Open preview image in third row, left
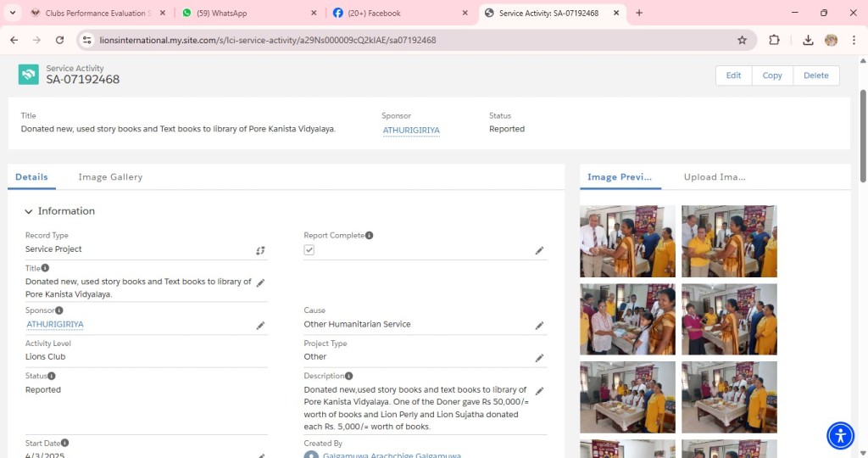This screenshot has height=458, width=868. click(x=627, y=397)
